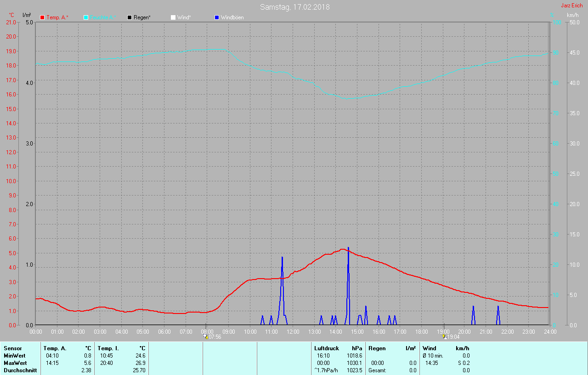Click the Jarz Erich author label
The image size is (588, 375).
(x=571, y=6)
